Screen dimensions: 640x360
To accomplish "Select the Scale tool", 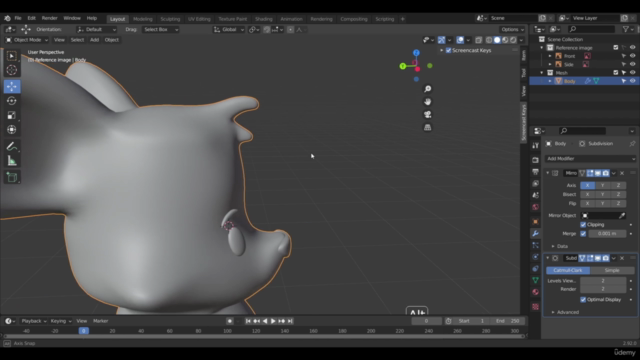I will point(11,115).
